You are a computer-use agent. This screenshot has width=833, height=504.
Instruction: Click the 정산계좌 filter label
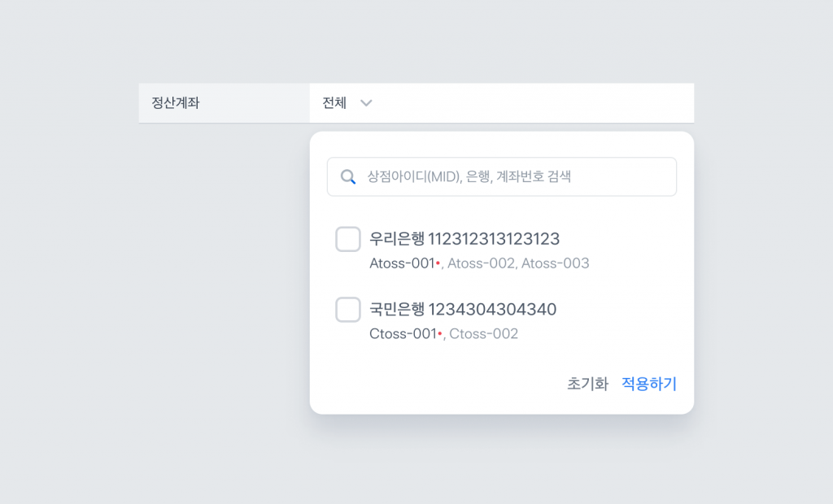[x=176, y=103]
